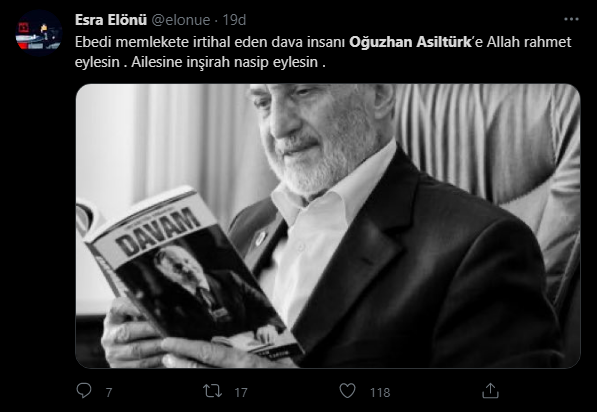Reply to Esra Elönü's tweet

(x=84, y=391)
